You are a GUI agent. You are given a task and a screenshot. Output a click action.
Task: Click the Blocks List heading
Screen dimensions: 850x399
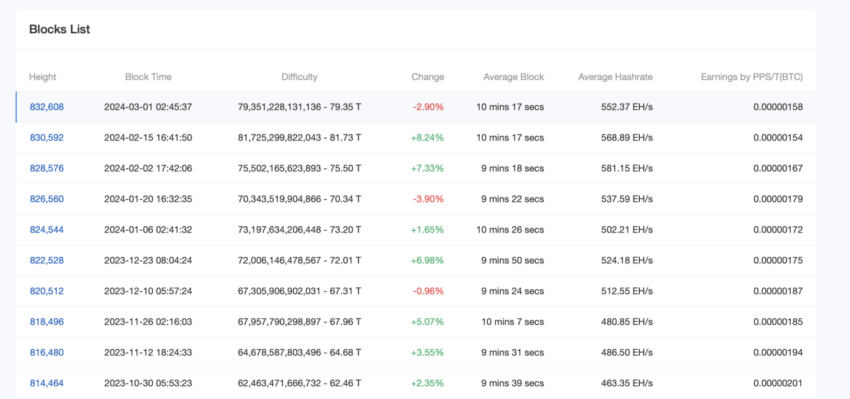click(60, 29)
